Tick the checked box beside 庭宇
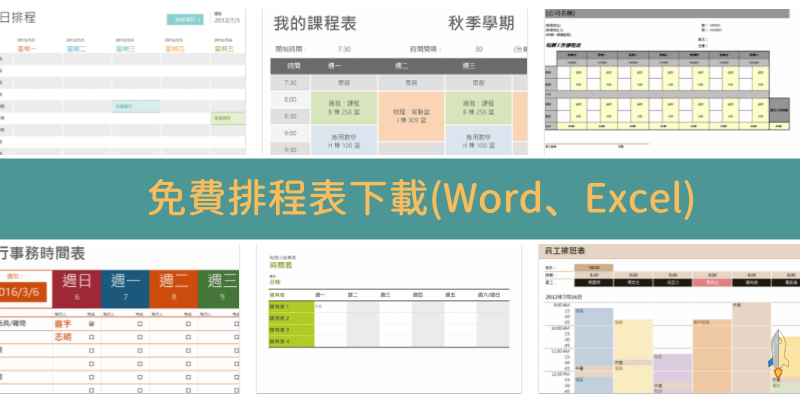Screen dimensions: 800x400 click(91, 324)
